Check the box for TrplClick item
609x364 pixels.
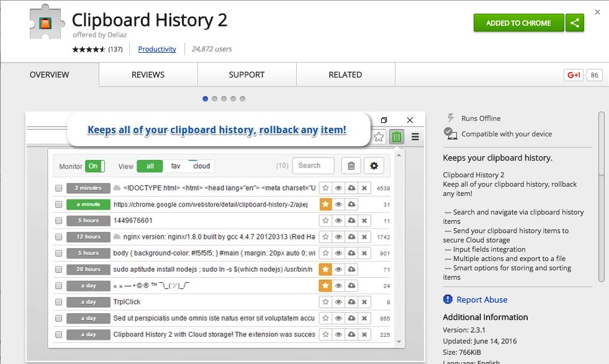[58, 302]
